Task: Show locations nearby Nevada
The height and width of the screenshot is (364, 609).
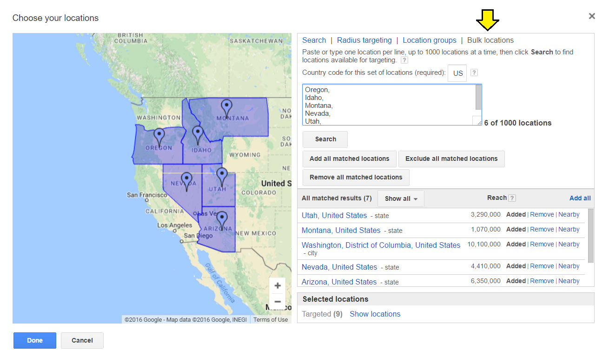Action: point(569,266)
